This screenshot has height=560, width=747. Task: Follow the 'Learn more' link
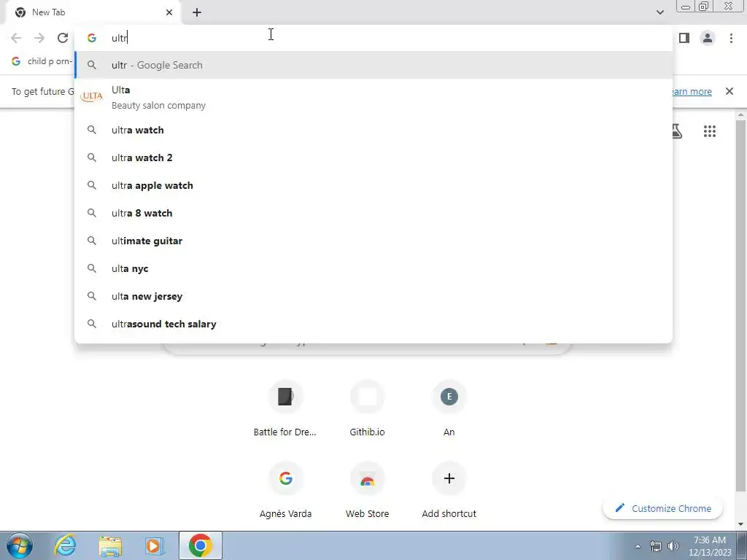[691, 91]
